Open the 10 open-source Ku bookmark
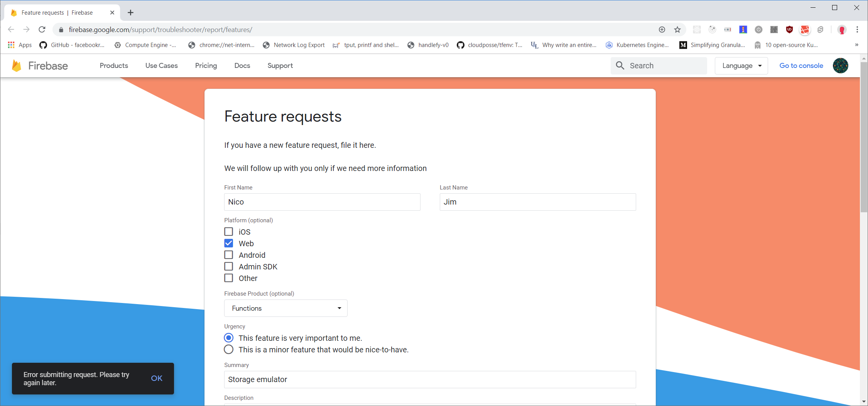868x406 pixels. pyautogui.click(x=786, y=45)
